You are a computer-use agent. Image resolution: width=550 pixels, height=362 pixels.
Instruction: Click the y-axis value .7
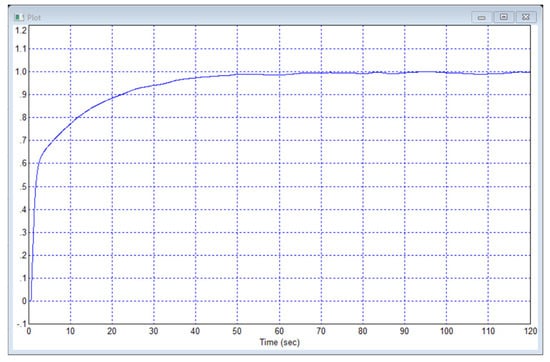(x=23, y=141)
